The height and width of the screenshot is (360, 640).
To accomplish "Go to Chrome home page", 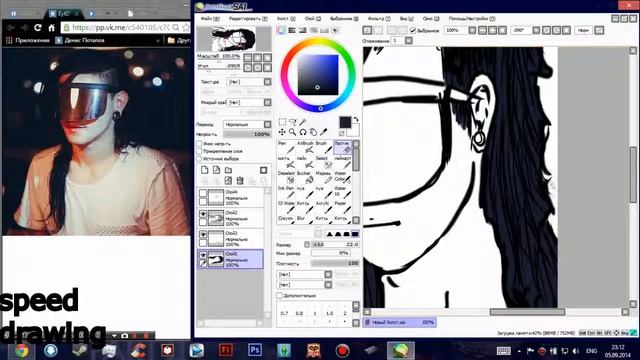I will [x=51, y=28].
